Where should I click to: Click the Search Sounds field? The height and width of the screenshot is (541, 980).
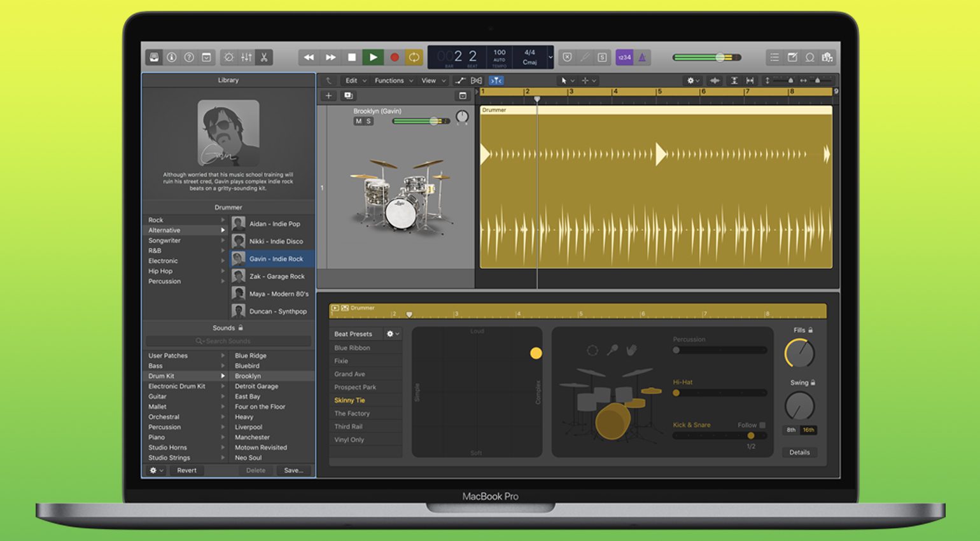228,341
